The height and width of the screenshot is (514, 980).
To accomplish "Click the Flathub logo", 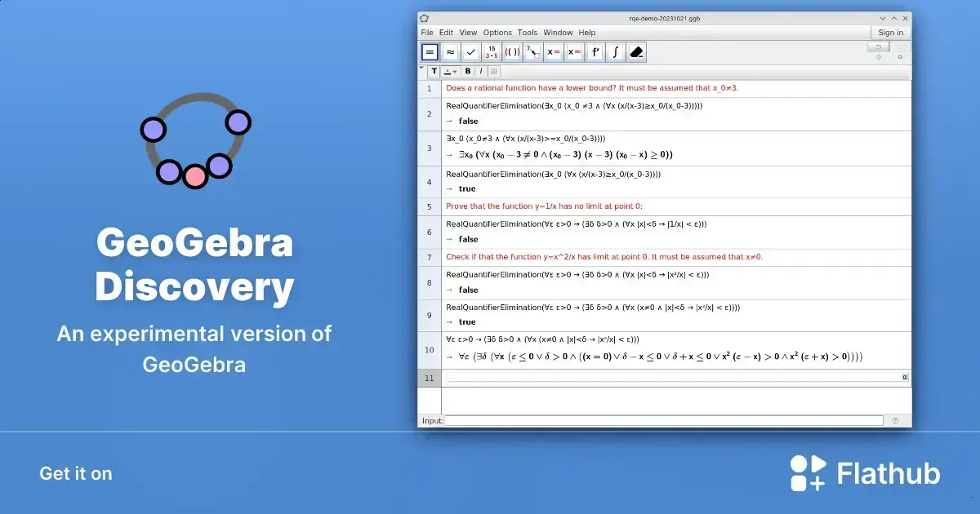I will pyautogui.click(x=865, y=474).
